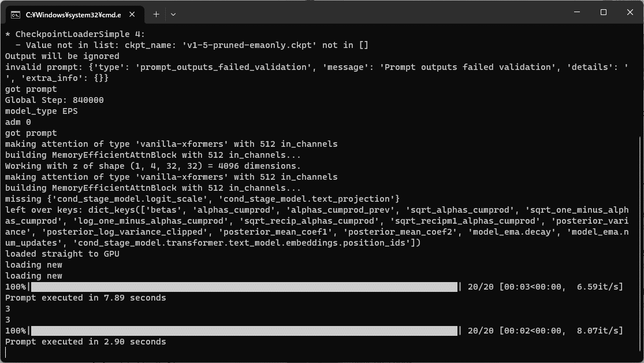Click the vertical scrollbar thumb
The image size is (644, 363).
(641, 245)
